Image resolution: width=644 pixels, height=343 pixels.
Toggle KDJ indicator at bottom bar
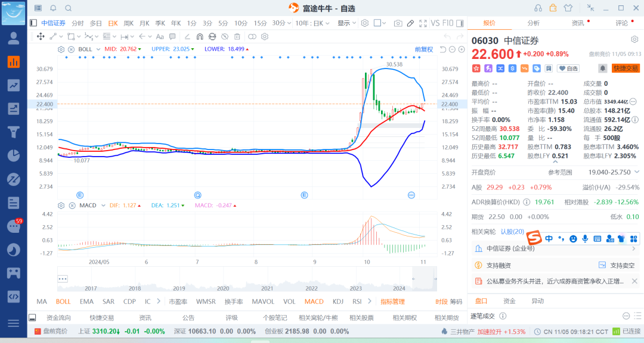point(338,301)
